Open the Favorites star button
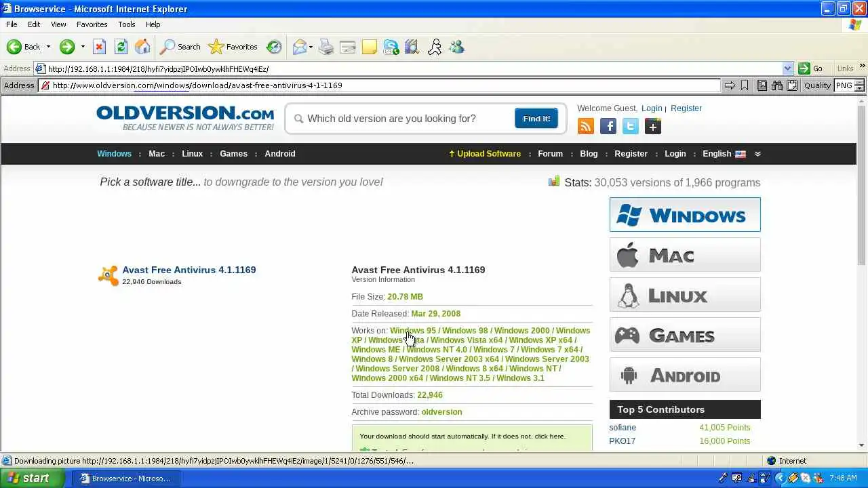 pyautogui.click(x=233, y=47)
